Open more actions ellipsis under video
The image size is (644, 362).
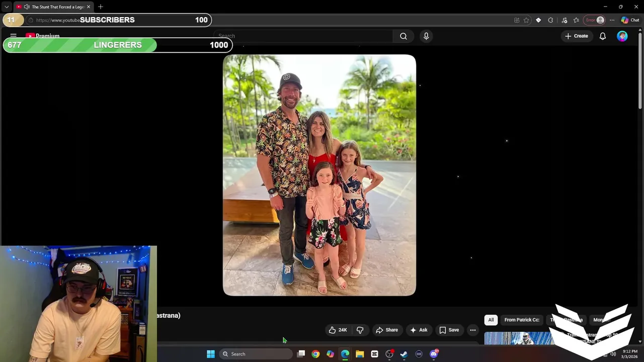[473, 330]
